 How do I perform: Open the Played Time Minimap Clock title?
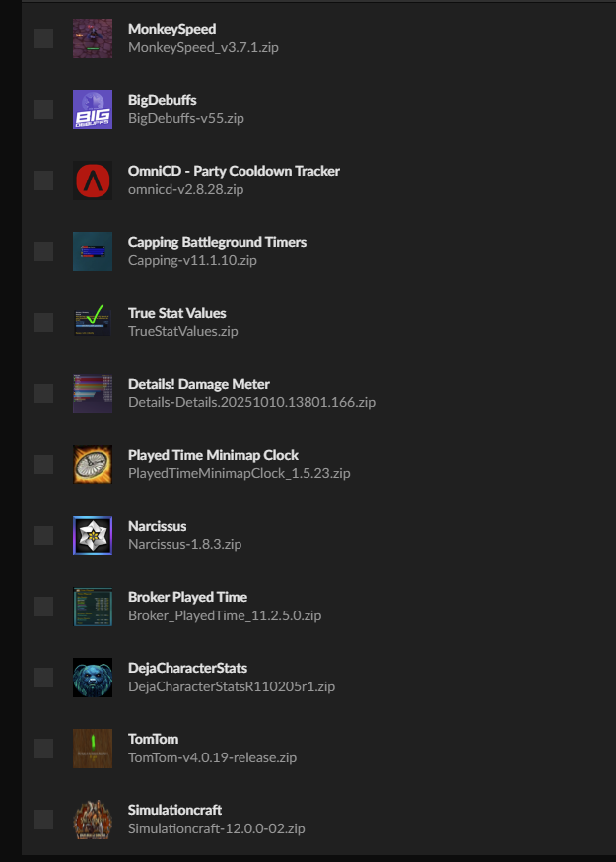[x=213, y=455]
